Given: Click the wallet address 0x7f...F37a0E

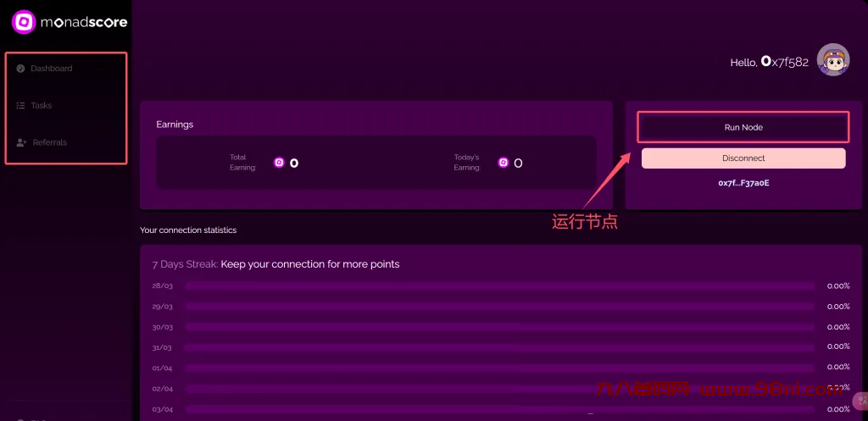Looking at the screenshot, I should point(743,183).
